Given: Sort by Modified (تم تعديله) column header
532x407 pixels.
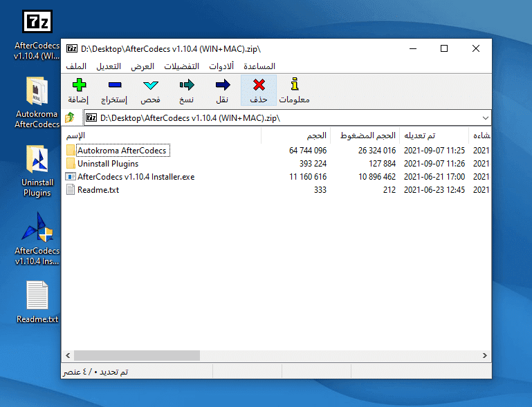Looking at the screenshot, I should pyautogui.click(x=434, y=135).
